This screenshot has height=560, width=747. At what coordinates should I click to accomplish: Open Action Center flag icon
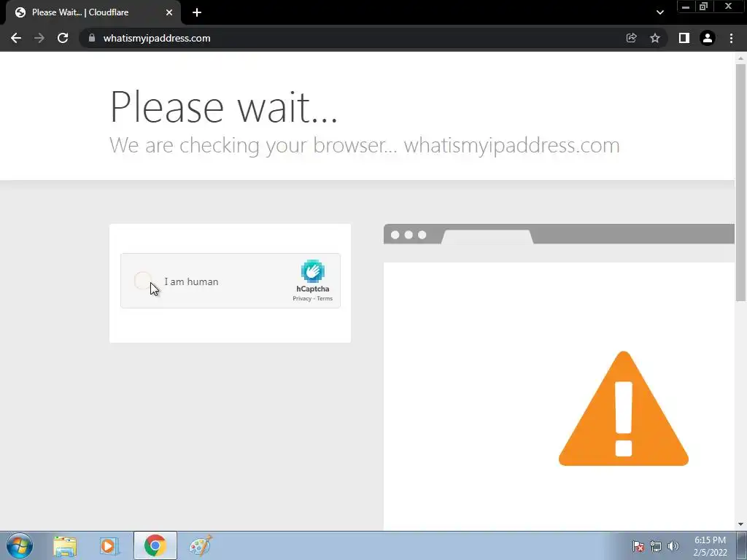[638, 546]
